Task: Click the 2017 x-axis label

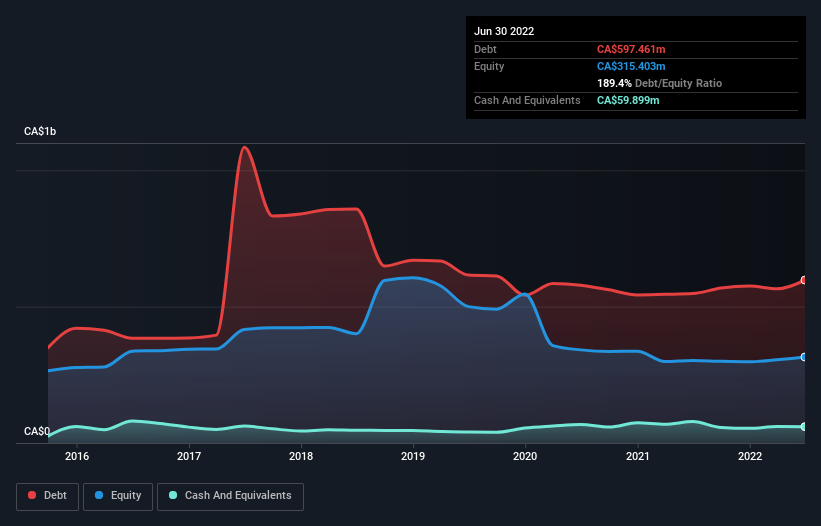Action: tap(189, 456)
